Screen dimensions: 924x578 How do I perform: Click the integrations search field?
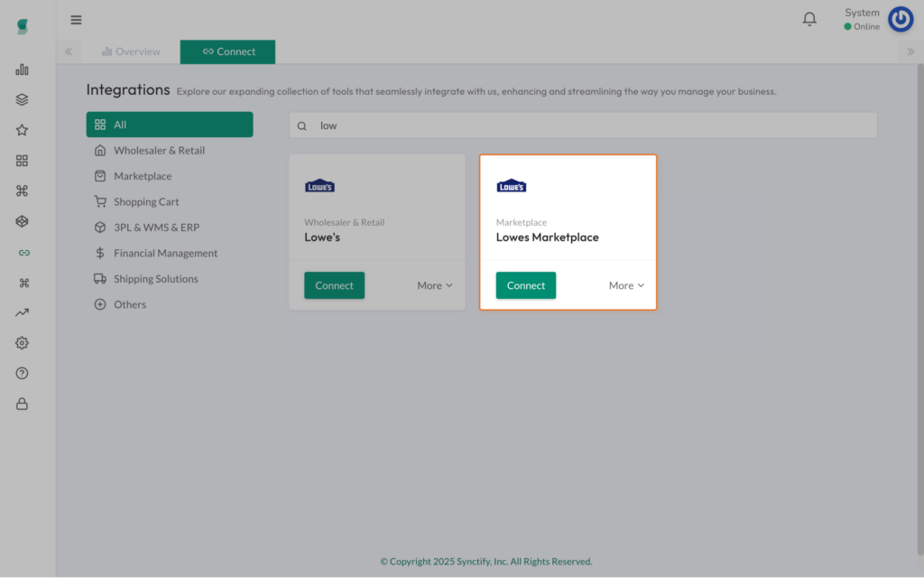[583, 126]
